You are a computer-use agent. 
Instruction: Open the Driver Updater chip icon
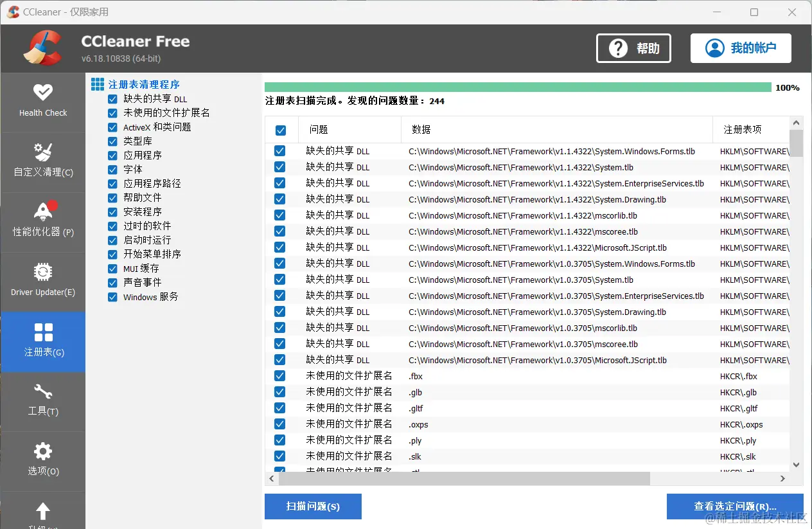tap(43, 272)
